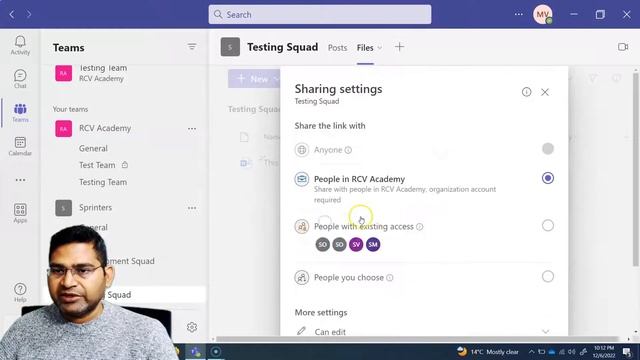Screen dimensions: 640x360
Task: Select the Anyone sharing option
Action: [x=548, y=149]
